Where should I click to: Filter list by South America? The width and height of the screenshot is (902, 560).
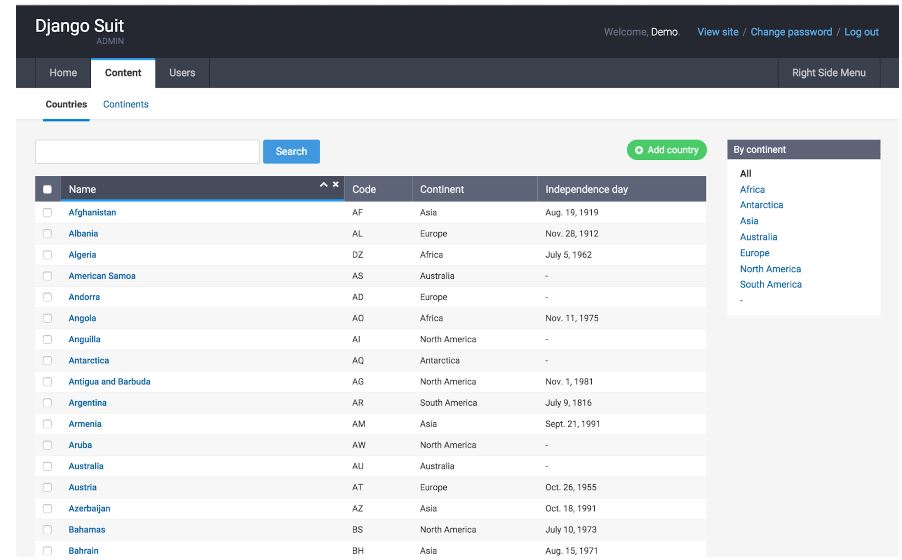pos(770,285)
